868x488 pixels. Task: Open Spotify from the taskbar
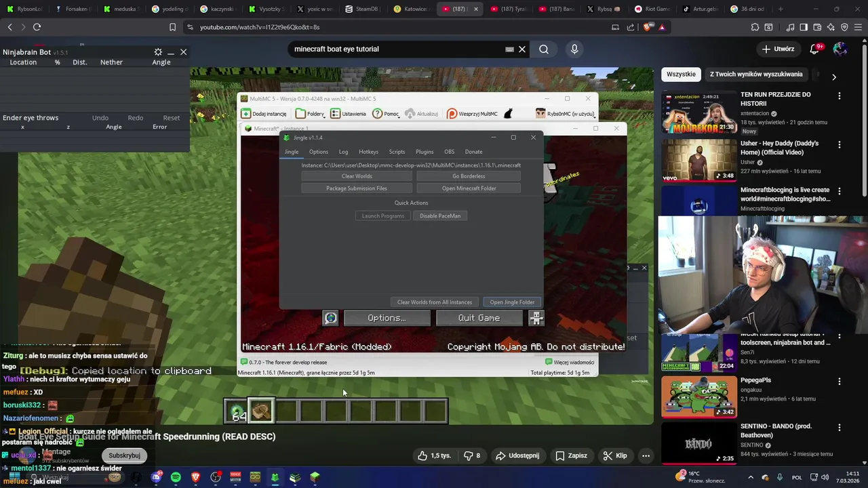(x=176, y=477)
